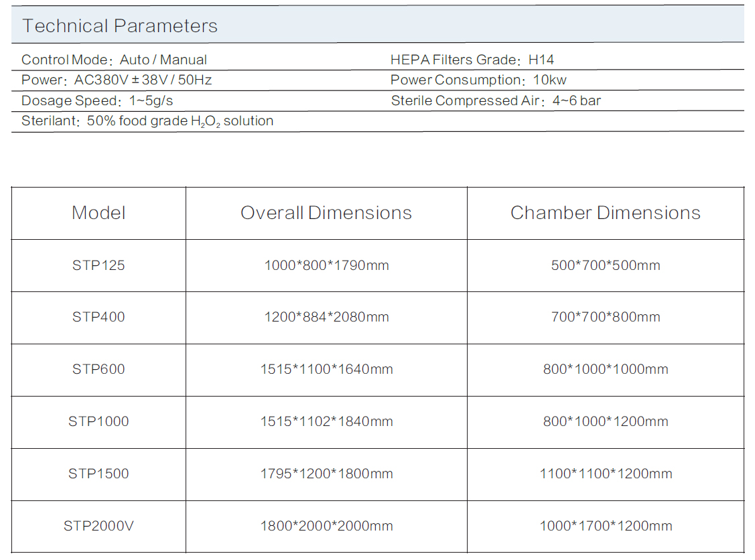Select chamber dimensions 500*700*500mm cell
Viewport: 755px width, 560px height.
click(x=605, y=265)
